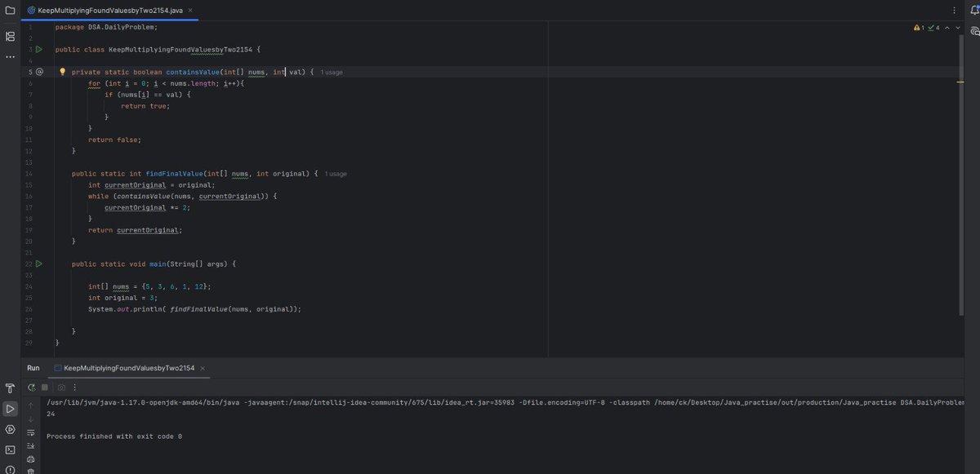Click run gutter icon beside main method
980x474 pixels.
tap(38, 264)
